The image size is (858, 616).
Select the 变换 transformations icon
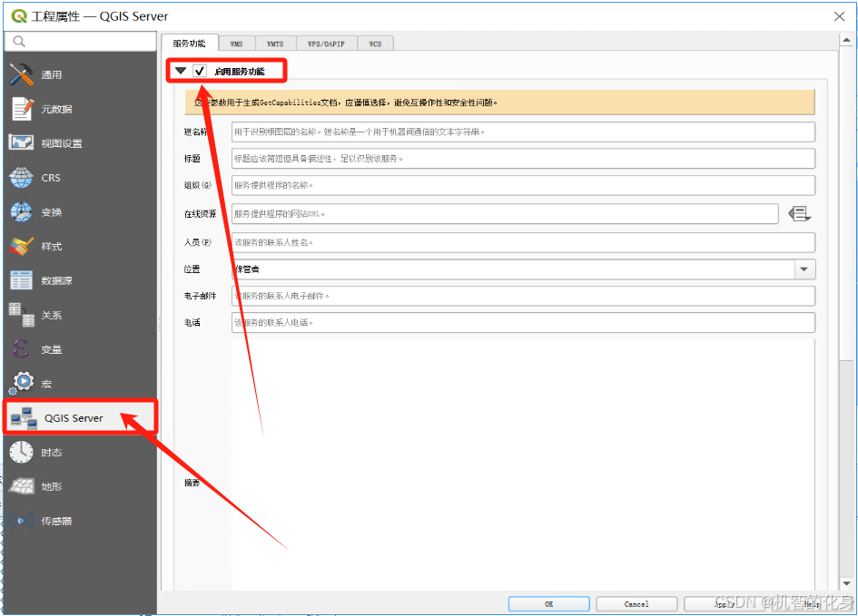coord(22,212)
